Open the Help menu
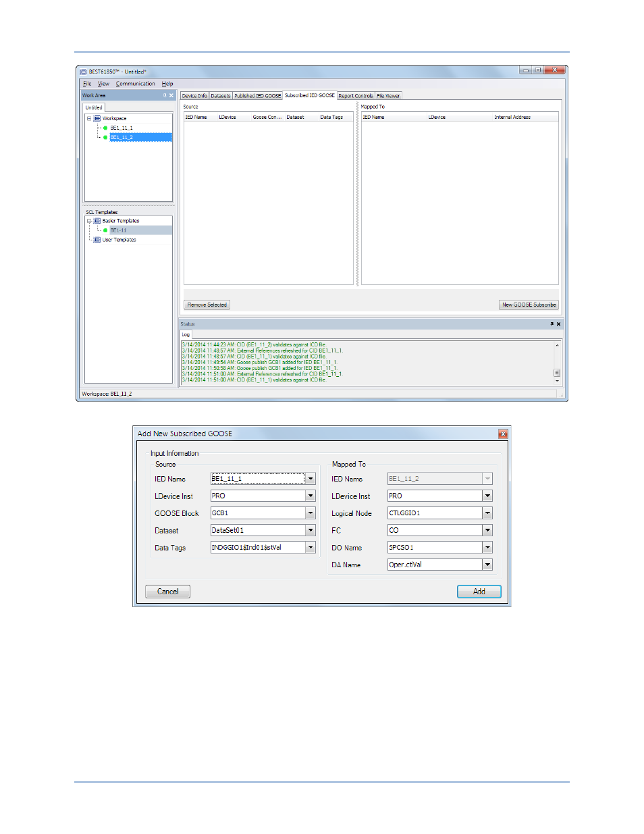Image resolution: width=644 pixels, height=834 pixels. coord(167,84)
